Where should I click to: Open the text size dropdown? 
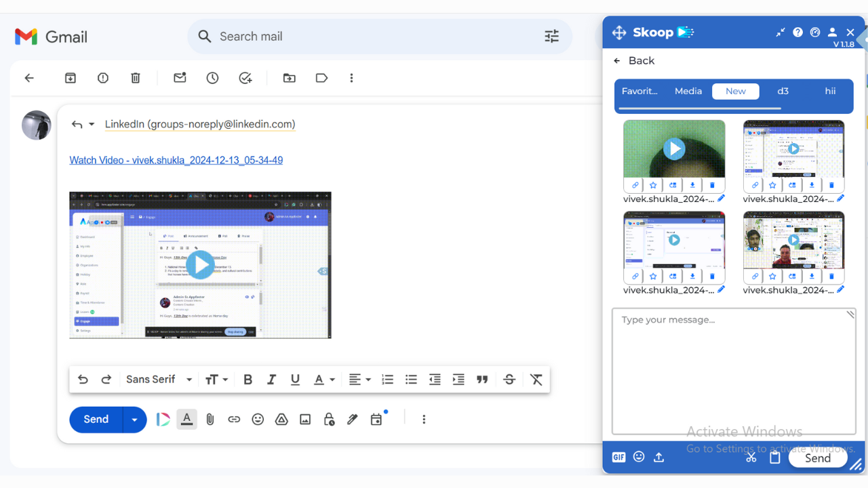coord(216,380)
